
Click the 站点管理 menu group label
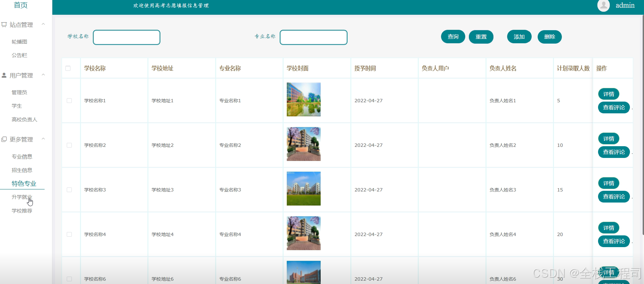click(x=21, y=25)
